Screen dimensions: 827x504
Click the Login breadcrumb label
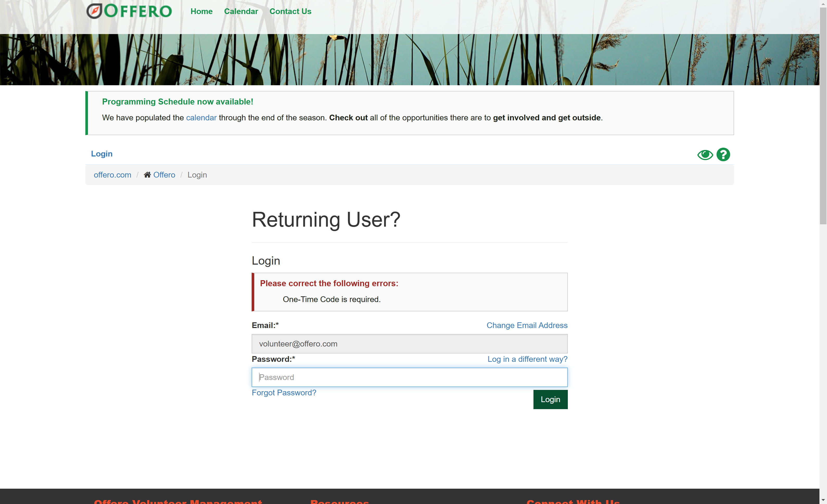[197, 175]
